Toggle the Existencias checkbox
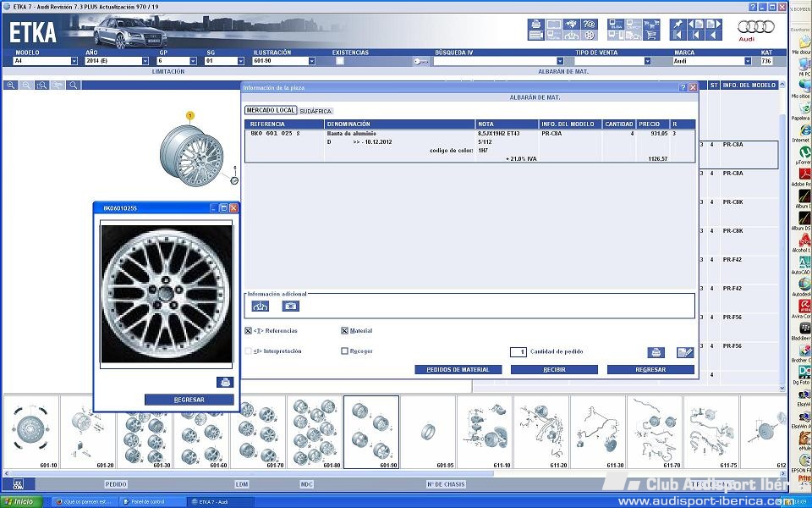The image size is (812, 508). tap(340, 61)
